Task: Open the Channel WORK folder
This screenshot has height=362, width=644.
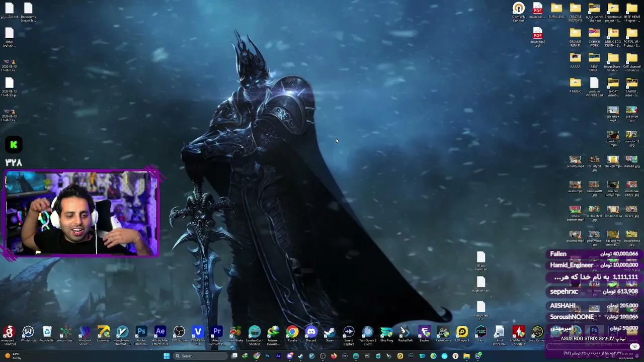Action: 594,37
